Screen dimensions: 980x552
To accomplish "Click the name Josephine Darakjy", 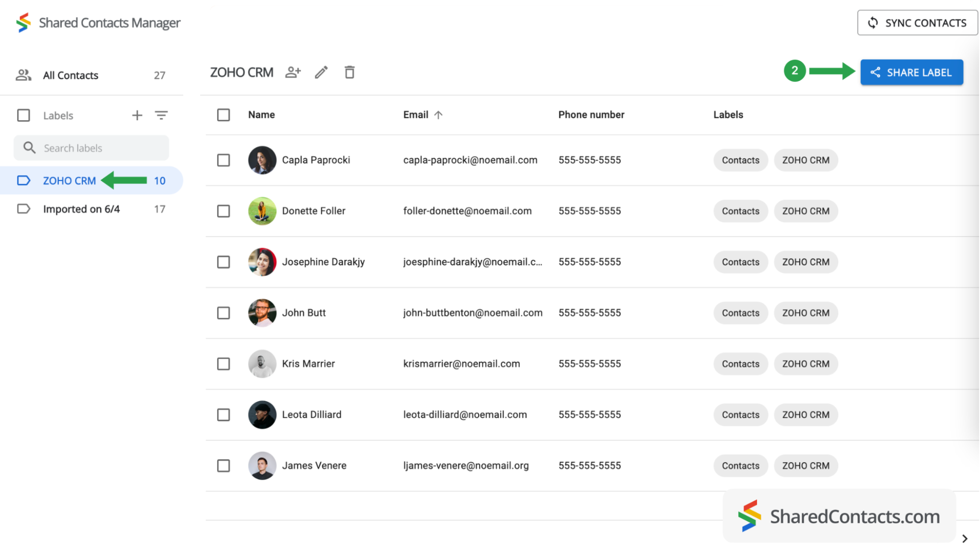I will pos(323,262).
